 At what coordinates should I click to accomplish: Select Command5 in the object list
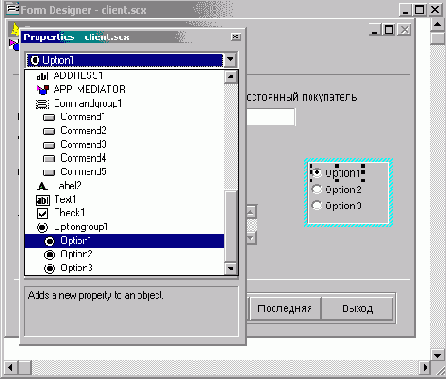(124, 172)
